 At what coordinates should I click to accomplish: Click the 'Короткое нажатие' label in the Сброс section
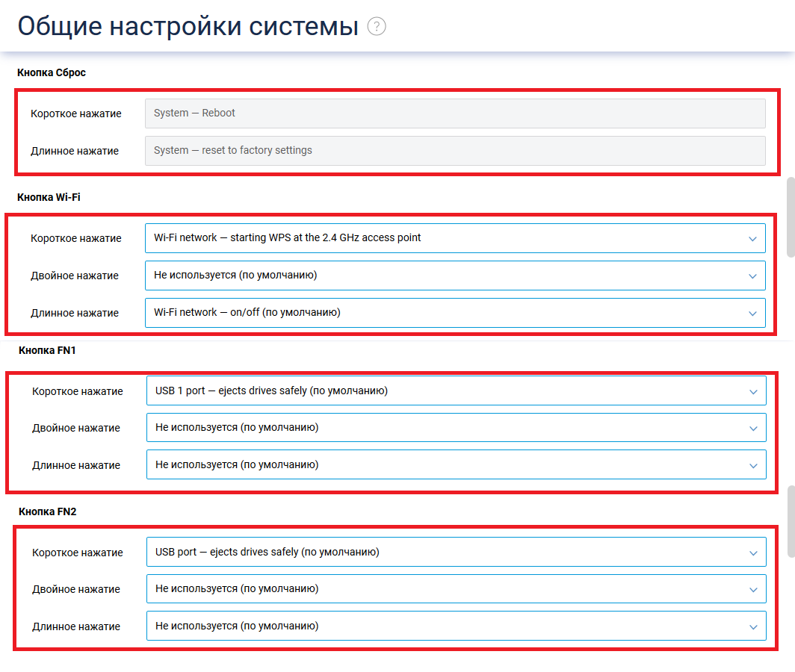(76, 113)
